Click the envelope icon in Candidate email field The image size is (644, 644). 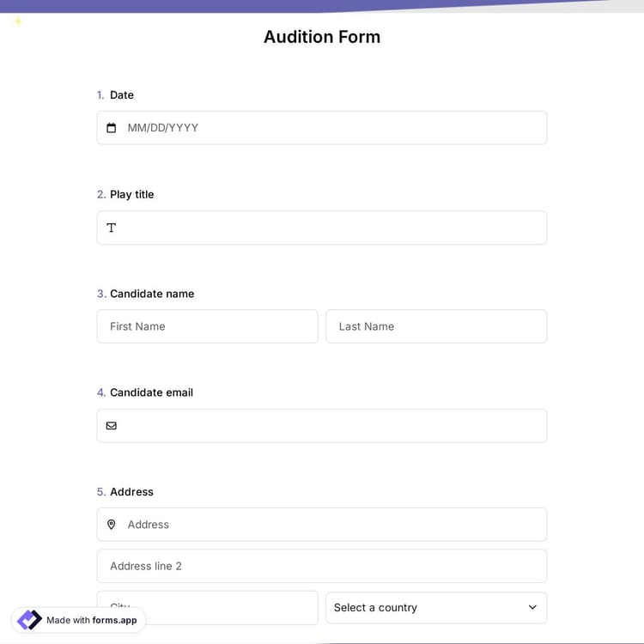(111, 426)
